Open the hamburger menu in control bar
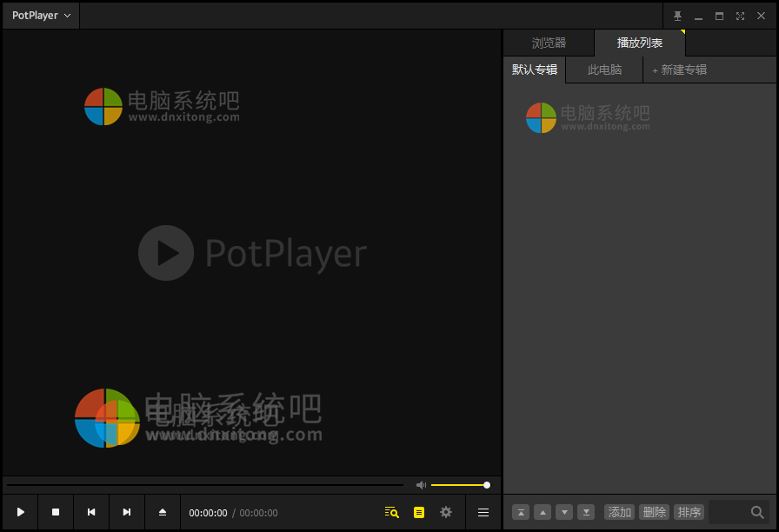The width and height of the screenshot is (779, 532). (x=483, y=512)
